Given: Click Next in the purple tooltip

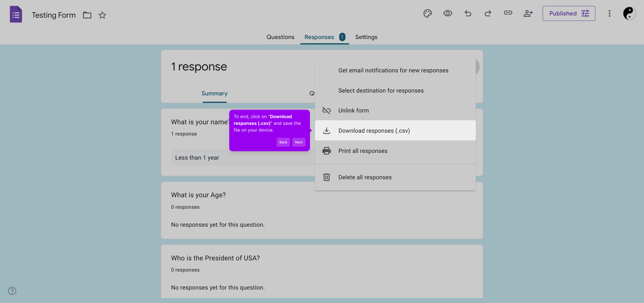Looking at the screenshot, I should (299, 142).
